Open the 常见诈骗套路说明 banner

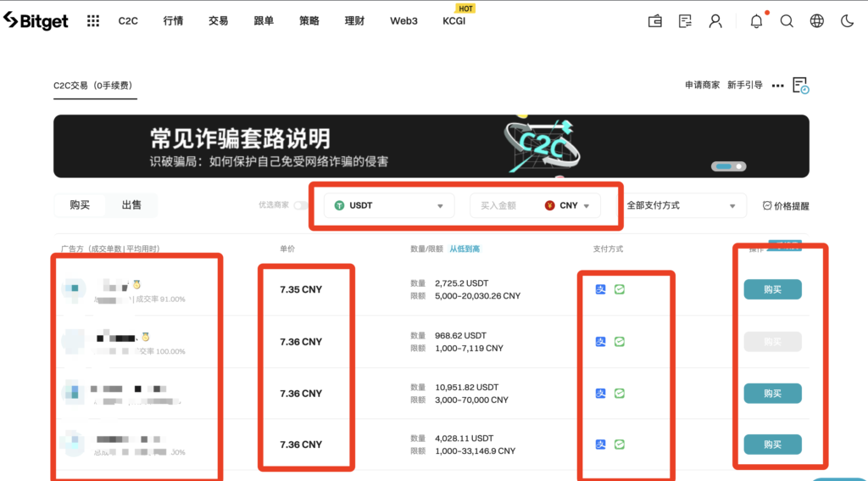click(431, 146)
